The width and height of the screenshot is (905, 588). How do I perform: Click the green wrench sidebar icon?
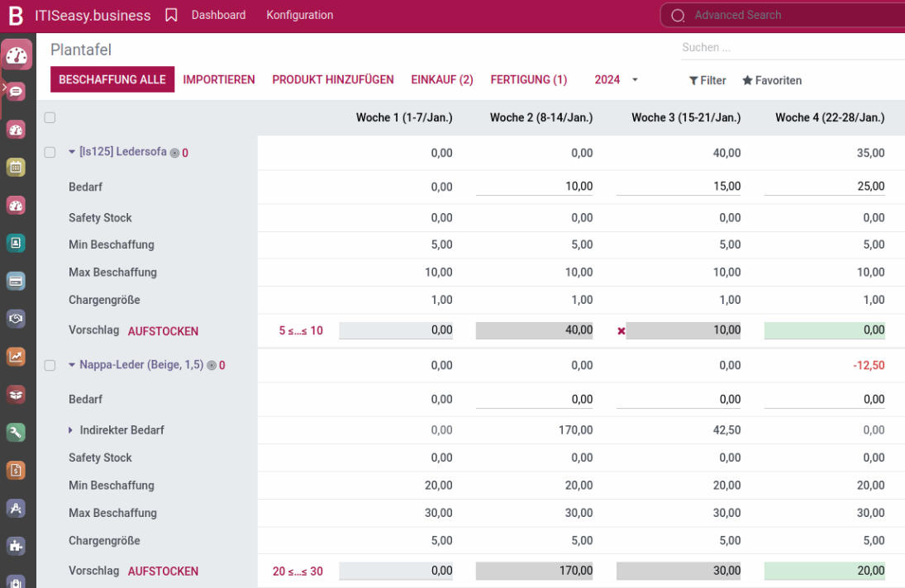16,432
